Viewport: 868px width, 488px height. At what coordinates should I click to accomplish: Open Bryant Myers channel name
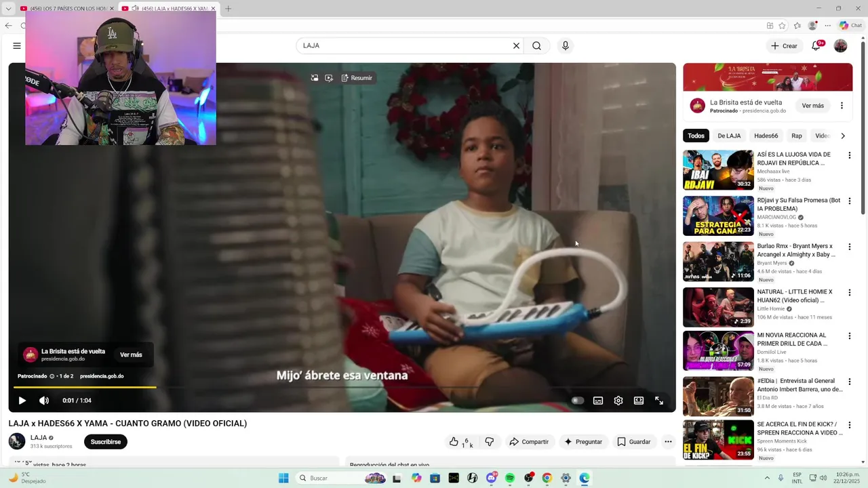pos(772,263)
